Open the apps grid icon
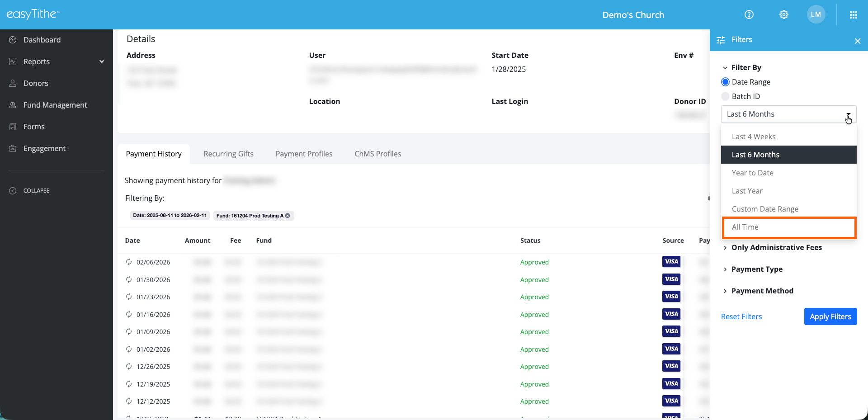 853,15
